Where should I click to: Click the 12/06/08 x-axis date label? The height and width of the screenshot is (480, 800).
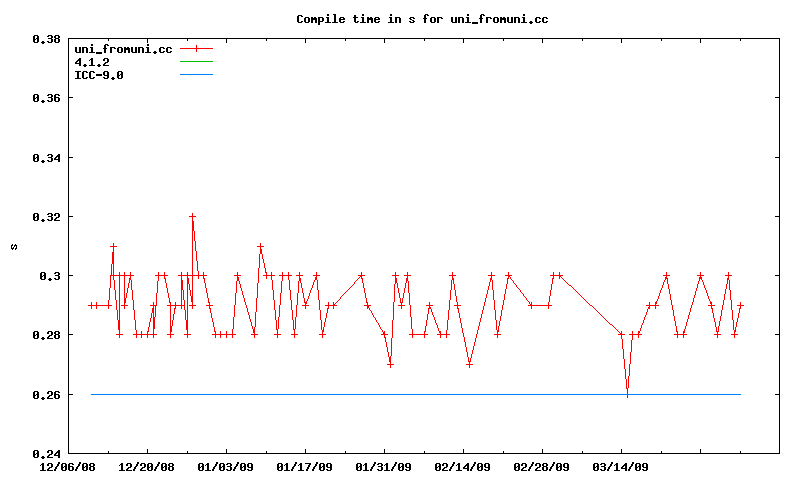tap(68, 466)
